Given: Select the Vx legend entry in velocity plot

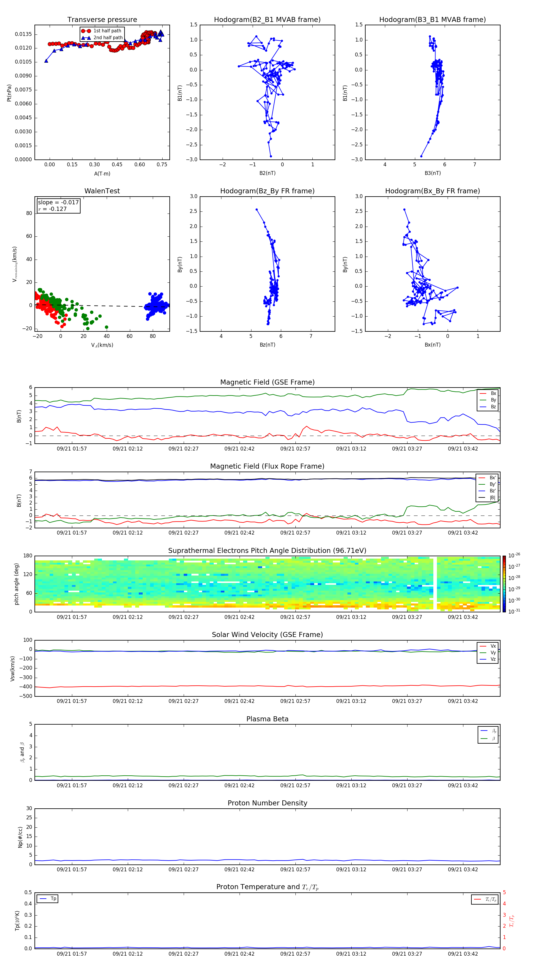Looking at the screenshot, I should [488, 646].
